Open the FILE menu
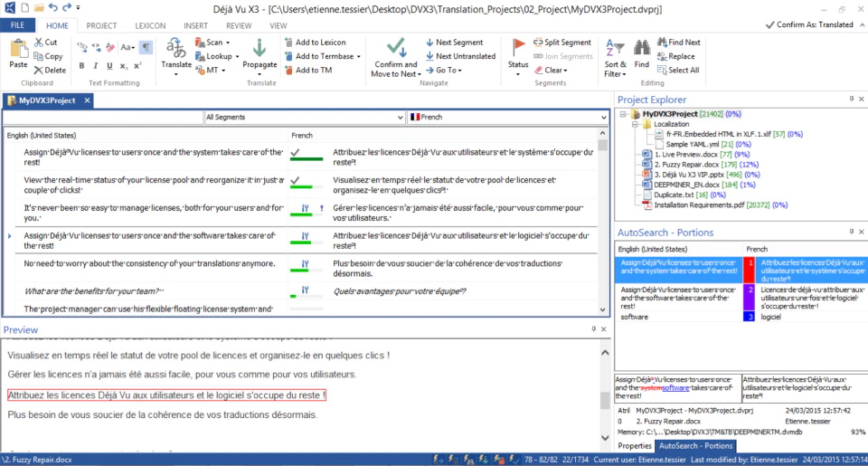The image size is (868, 466). [18, 25]
